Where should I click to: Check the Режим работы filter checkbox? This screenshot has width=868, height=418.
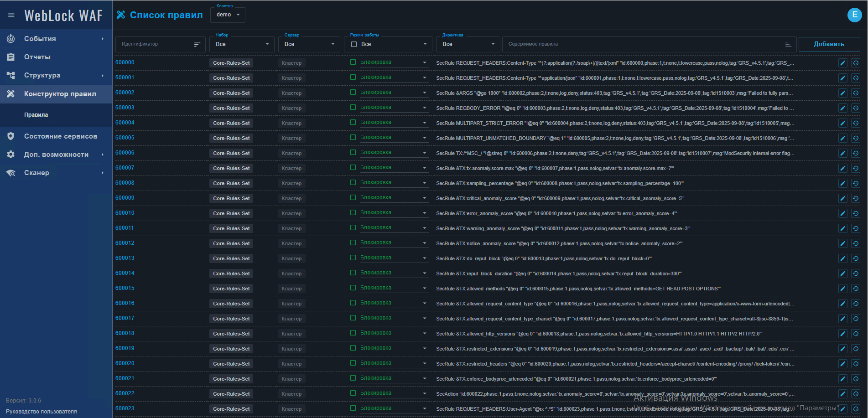354,44
